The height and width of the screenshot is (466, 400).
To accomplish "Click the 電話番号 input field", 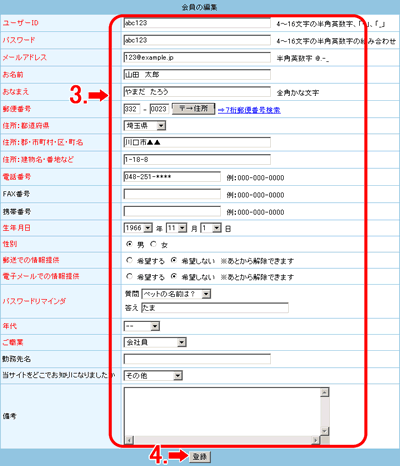I will tap(172, 177).
